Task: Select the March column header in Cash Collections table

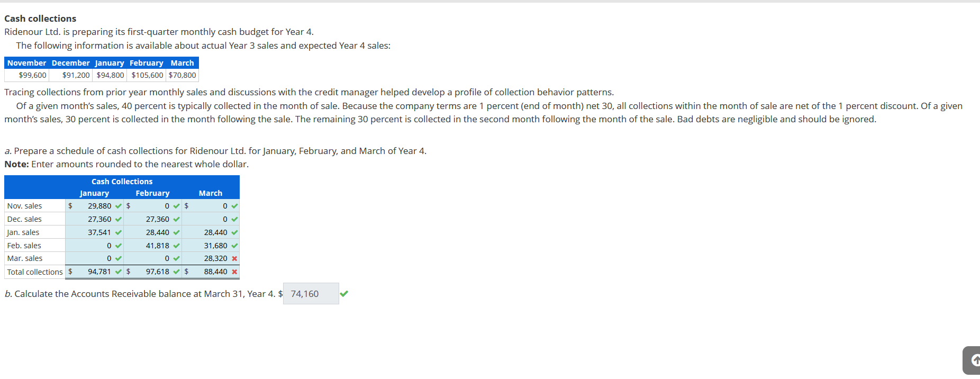Action: point(210,193)
